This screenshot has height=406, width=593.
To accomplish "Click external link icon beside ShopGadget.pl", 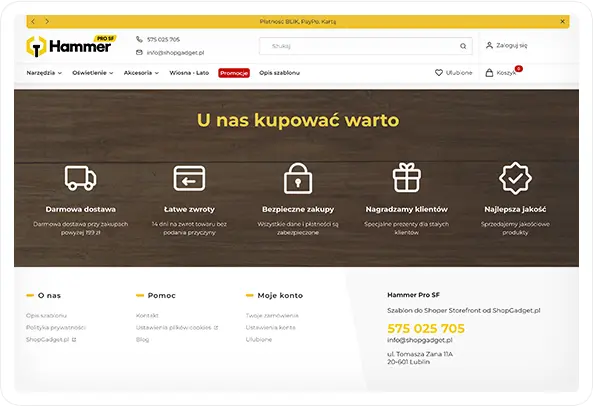I will [x=74, y=339].
